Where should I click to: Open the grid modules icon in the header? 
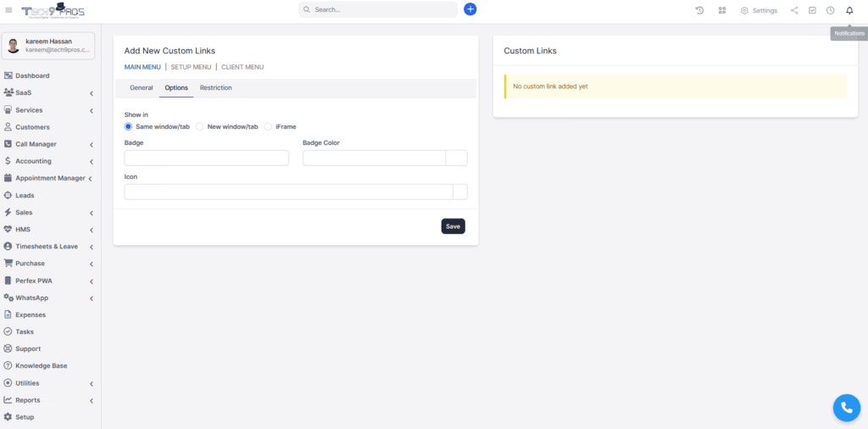click(722, 10)
